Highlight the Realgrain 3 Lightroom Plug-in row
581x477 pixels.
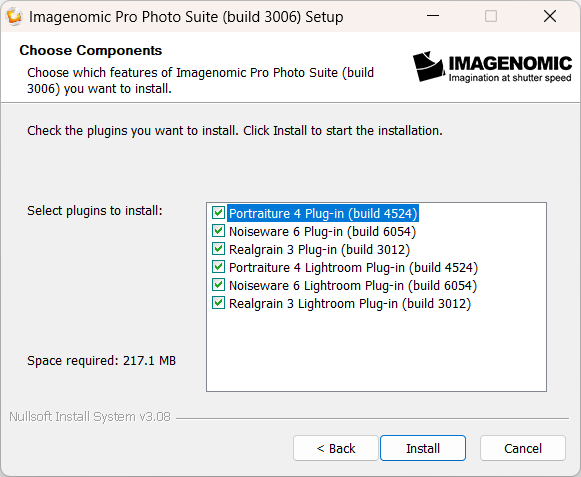pyautogui.click(x=350, y=304)
